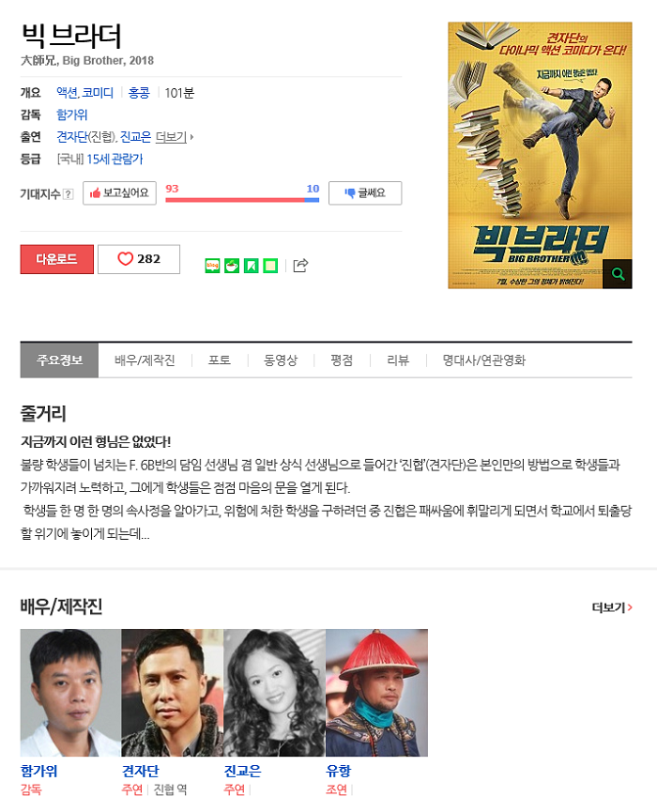This screenshot has height=812, width=657.
Task: Click the heart icon showing 282 likes
Action: click(x=139, y=259)
